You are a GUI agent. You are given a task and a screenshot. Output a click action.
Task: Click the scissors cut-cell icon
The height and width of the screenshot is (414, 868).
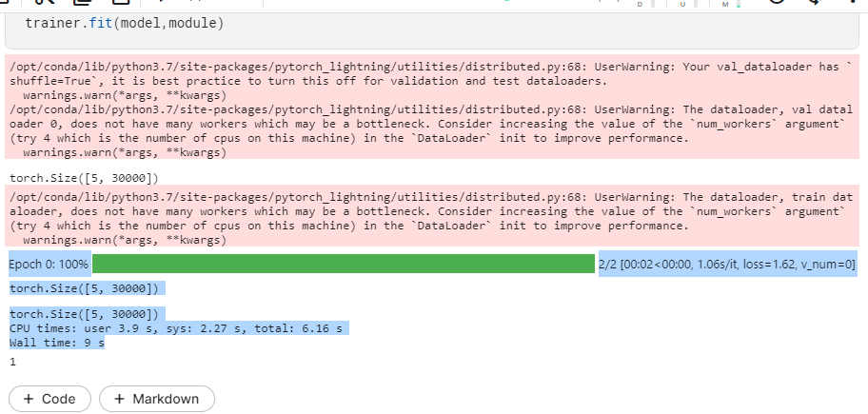coord(43,2)
